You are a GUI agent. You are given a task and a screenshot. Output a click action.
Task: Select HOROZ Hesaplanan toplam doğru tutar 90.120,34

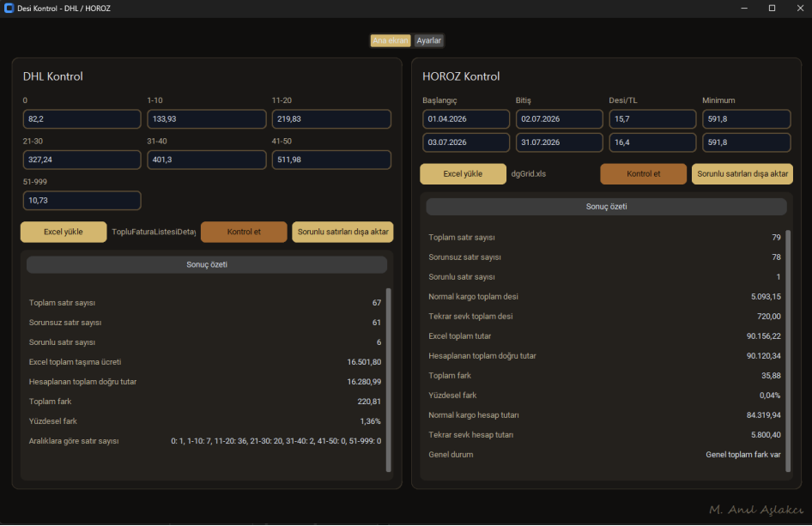point(764,355)
